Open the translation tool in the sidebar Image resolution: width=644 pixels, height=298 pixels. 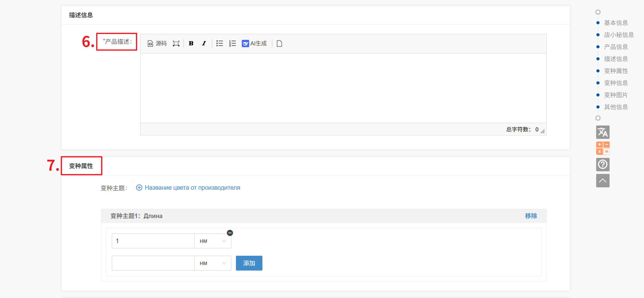click(602, 132)
